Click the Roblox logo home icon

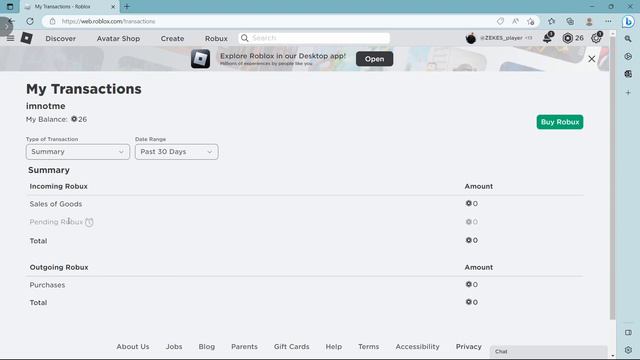point(27,38)
